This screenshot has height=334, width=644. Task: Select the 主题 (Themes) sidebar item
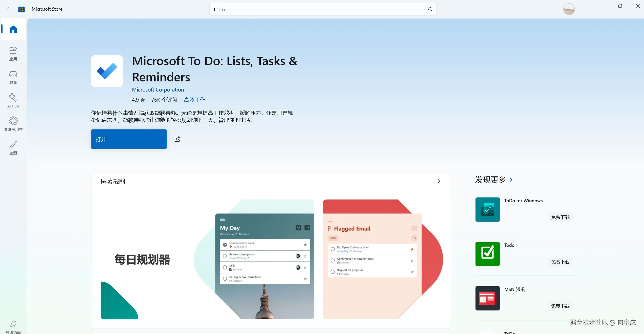[x=13, y=148]
